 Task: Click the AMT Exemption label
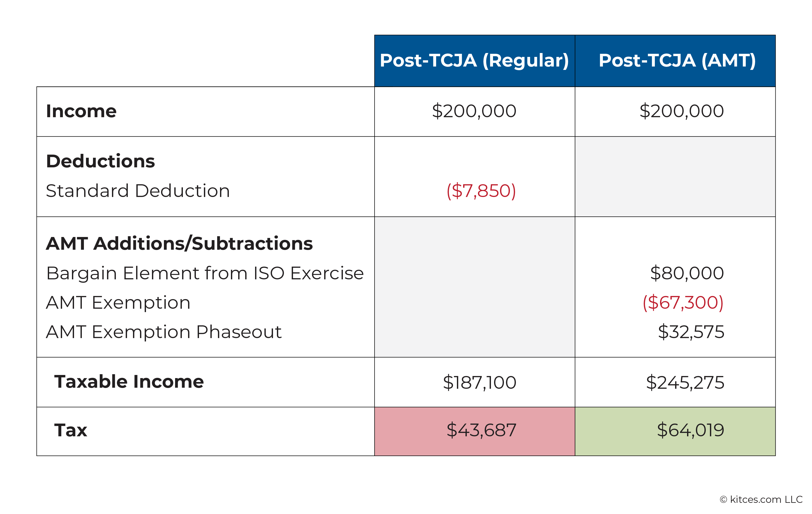[x=118, y=302]
